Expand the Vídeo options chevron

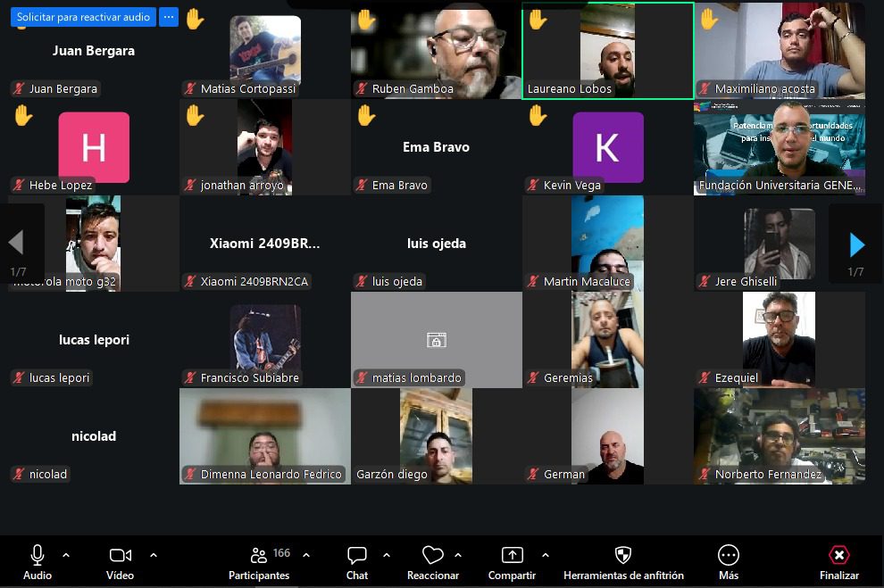(x=154, y=555)
